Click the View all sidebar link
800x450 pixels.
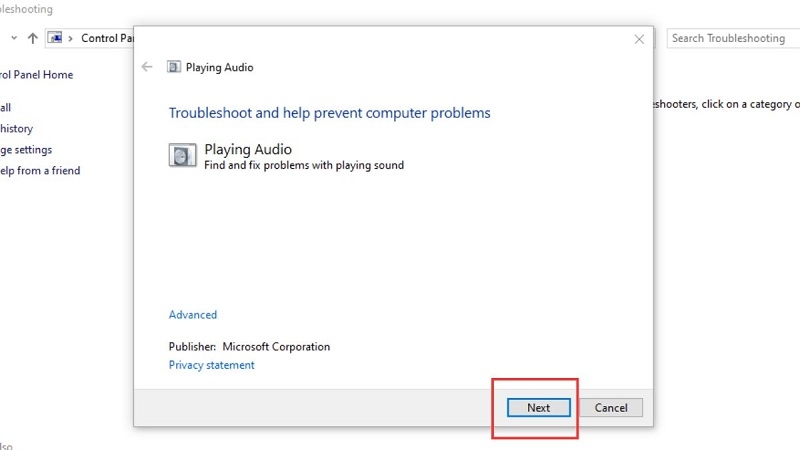click(6, 107)
